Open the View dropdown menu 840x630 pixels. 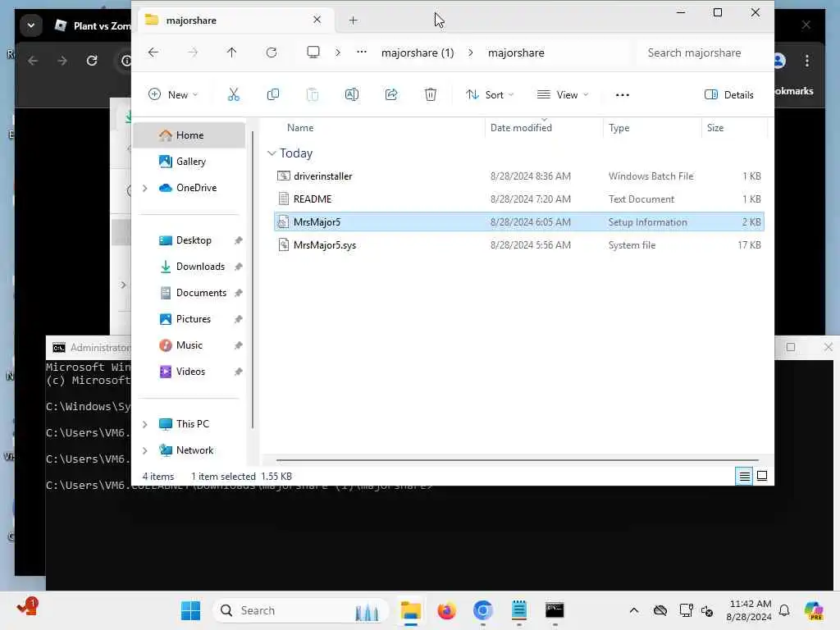coord(563,95)
